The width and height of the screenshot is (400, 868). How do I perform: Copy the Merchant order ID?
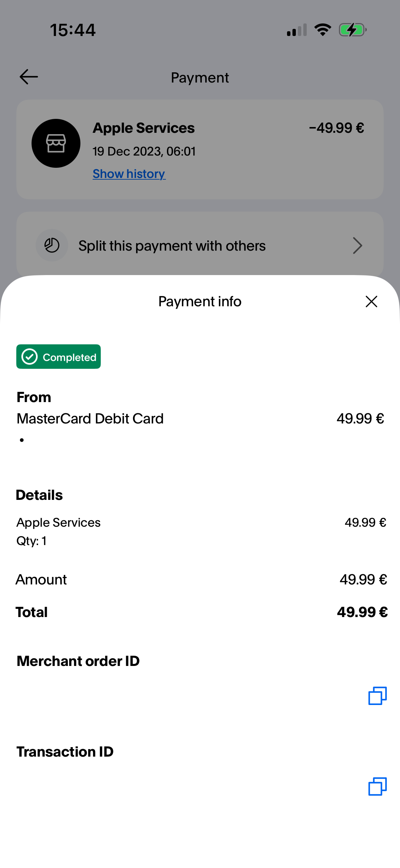377,695
